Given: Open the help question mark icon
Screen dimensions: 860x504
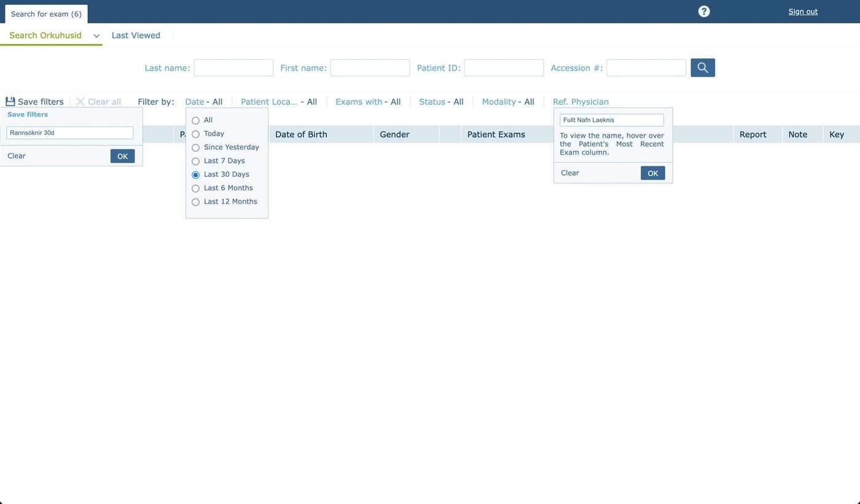Looking at the screenshot, I should [704, 12].
